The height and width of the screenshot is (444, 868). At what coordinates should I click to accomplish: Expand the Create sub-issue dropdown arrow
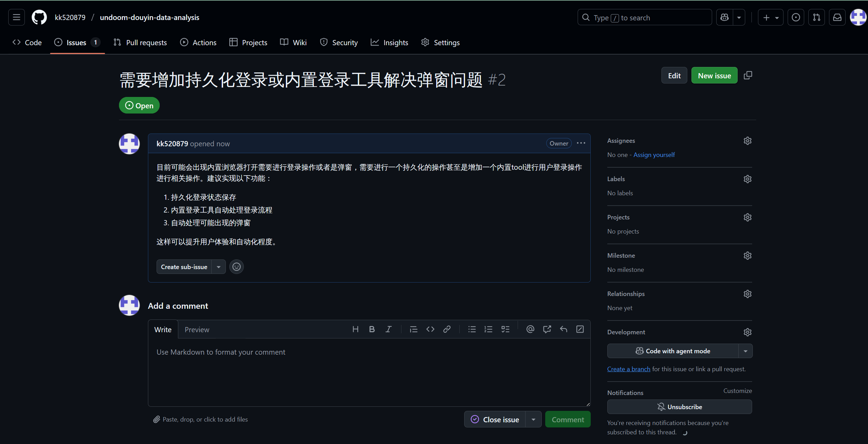tap(219, 267)
